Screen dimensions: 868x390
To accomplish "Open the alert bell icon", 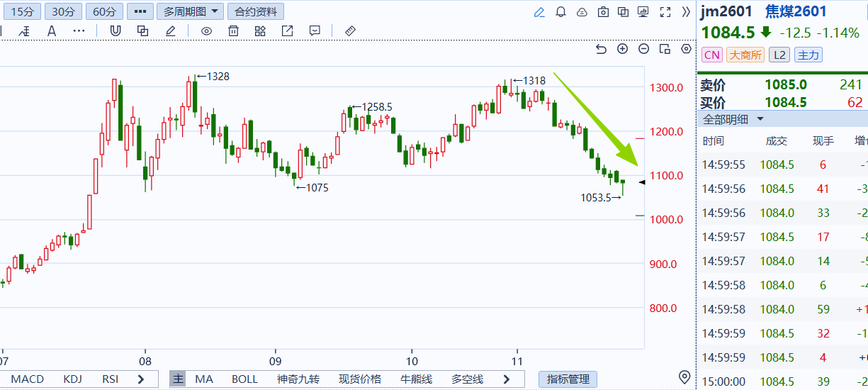I will [560, 12].
